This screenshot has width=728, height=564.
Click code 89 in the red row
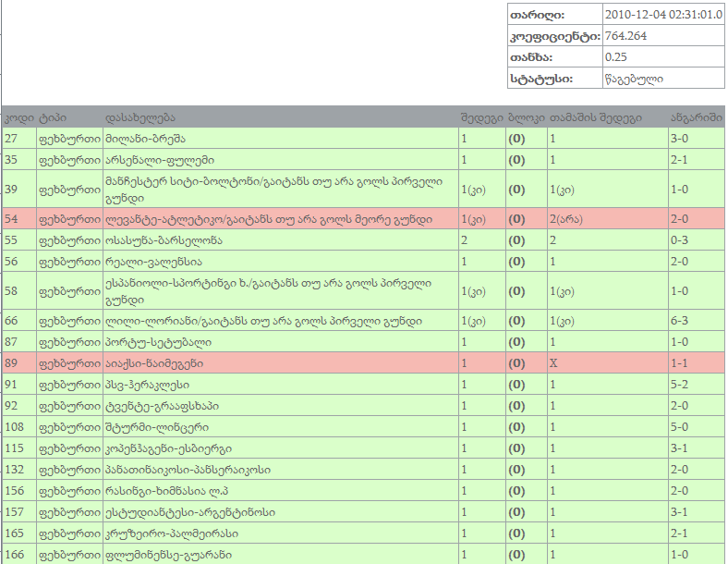pyautogui.click(x=11, y=363)
